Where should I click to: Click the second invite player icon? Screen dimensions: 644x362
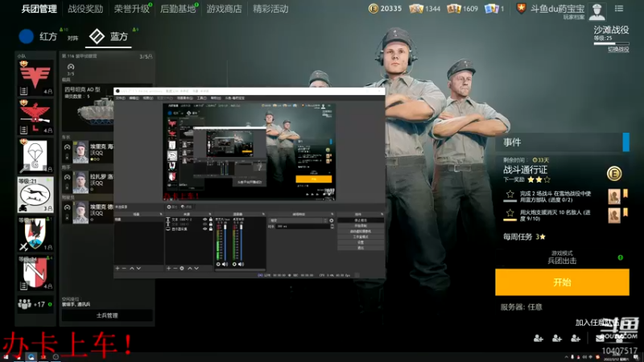(x=557, y=338)
